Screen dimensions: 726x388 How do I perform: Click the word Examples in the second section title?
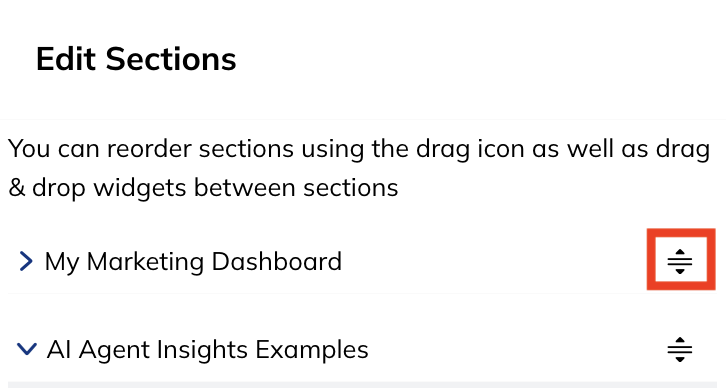312,350
